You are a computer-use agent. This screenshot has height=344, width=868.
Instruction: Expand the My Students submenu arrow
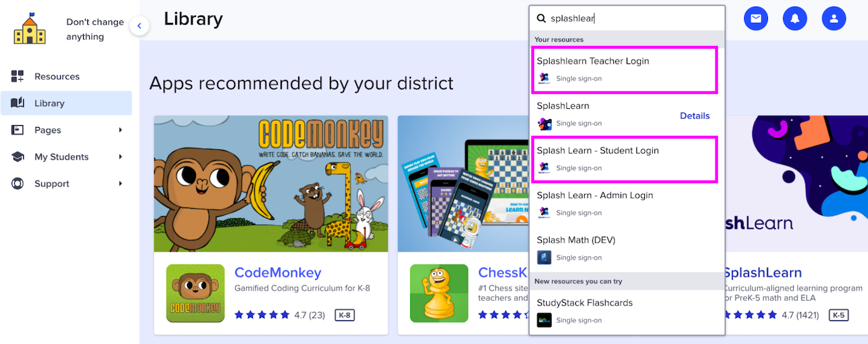click(x=120, y=157)
